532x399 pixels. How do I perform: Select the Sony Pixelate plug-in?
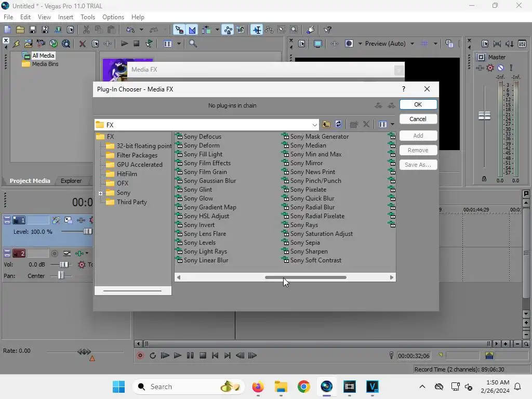[x=308, y=190]
